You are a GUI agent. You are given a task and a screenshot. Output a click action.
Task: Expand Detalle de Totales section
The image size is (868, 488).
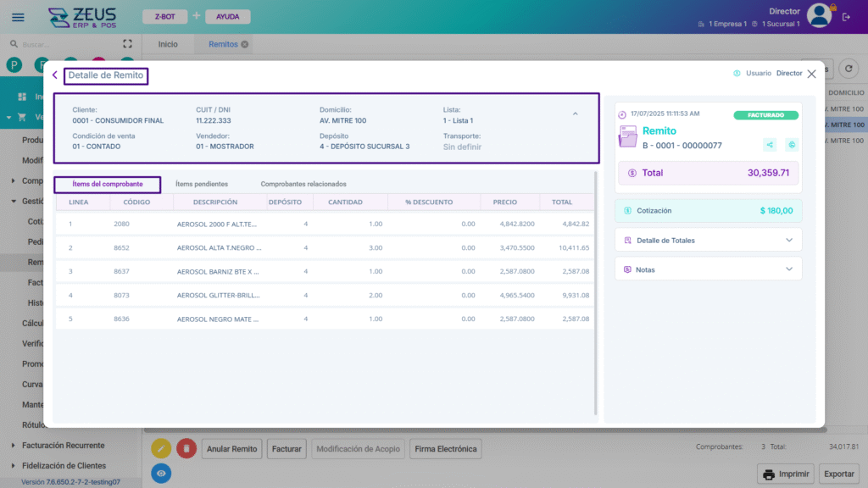789,240
